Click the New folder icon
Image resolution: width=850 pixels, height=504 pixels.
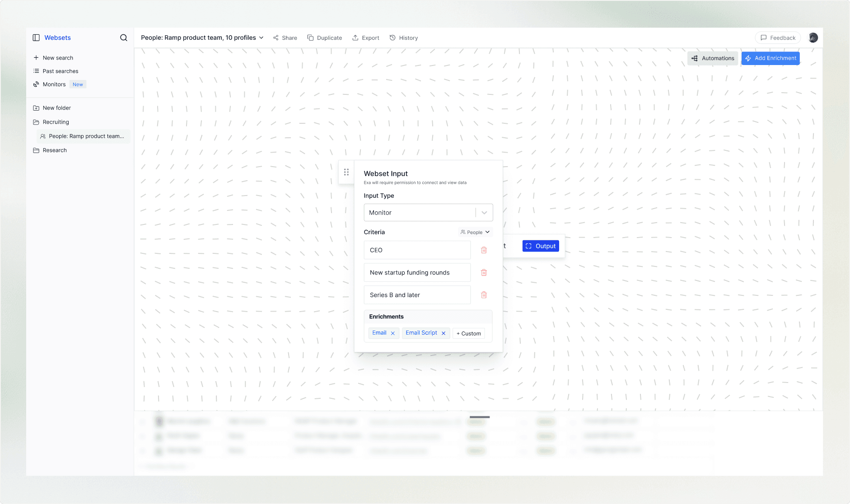[x=36, y=108]
